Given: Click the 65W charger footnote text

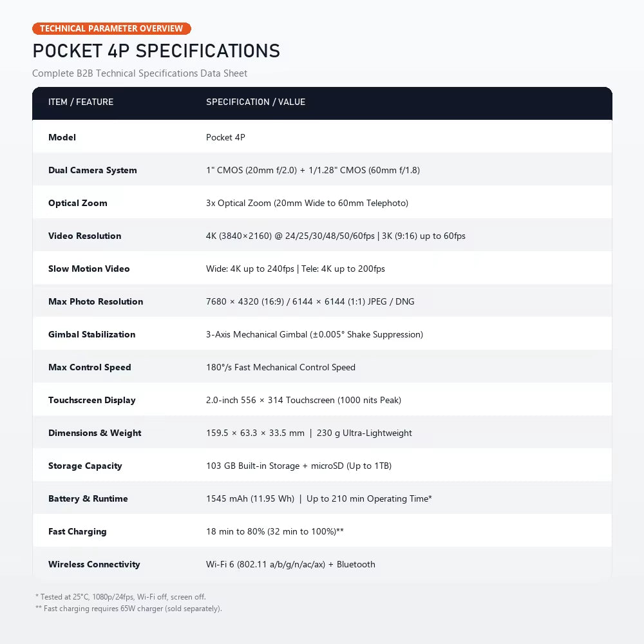Looking at the screenshot, I should click(x=129, y=609).
